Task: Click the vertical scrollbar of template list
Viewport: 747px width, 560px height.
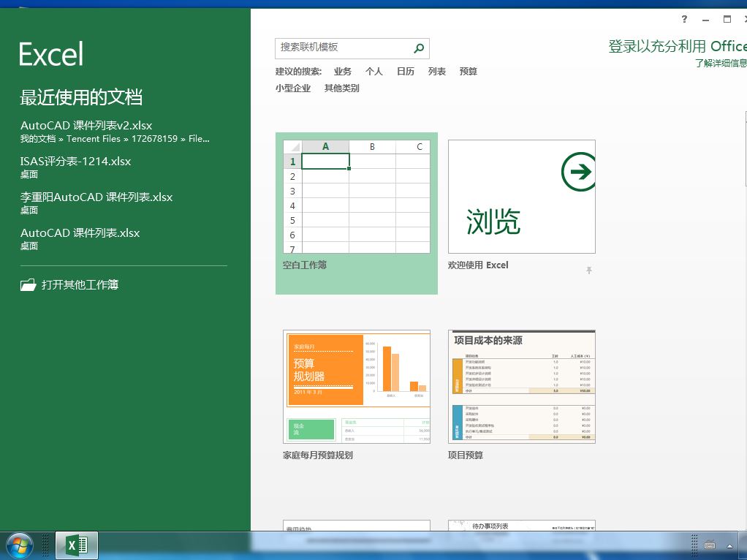Action: (746, 148)
